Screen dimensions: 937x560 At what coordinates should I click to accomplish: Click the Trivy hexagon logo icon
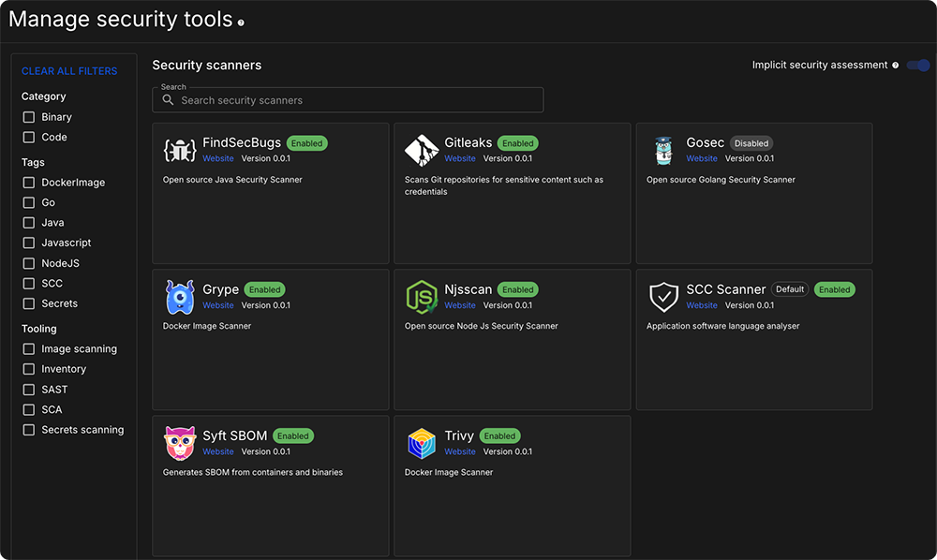coord(422,444)
